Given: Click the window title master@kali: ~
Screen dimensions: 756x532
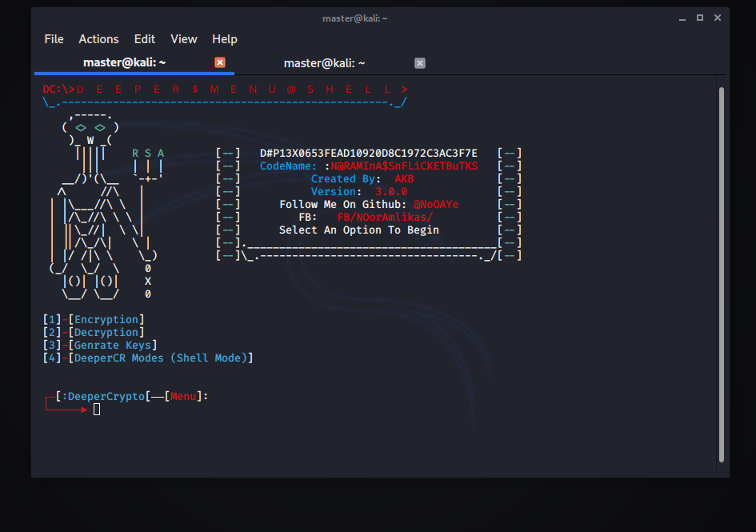Looking at the screenshot, I should pyautogui.click(x=355, y=18).
